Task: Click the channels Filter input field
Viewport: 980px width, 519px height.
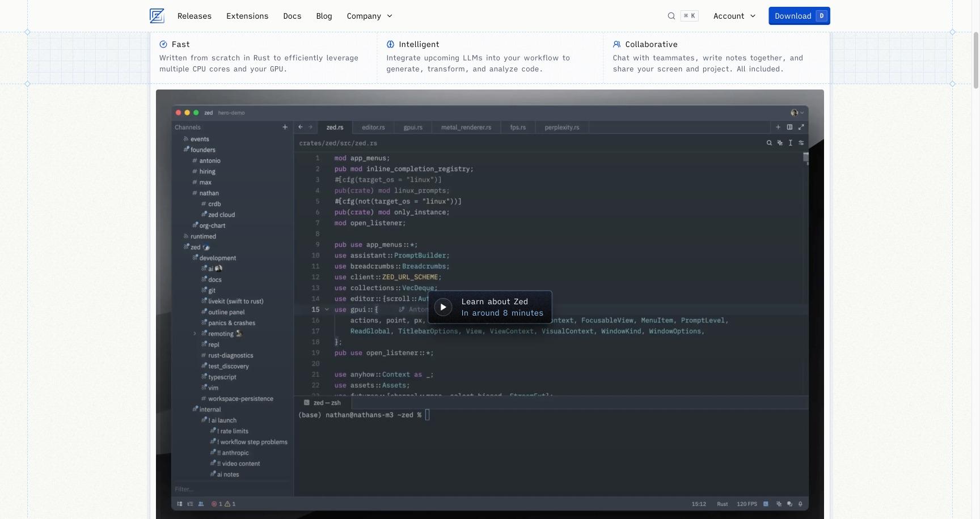Action: [x=232, y=489]
